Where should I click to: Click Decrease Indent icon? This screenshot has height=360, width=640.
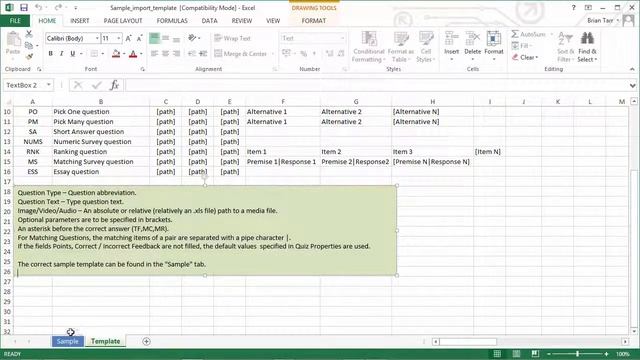tap(192, 53)
